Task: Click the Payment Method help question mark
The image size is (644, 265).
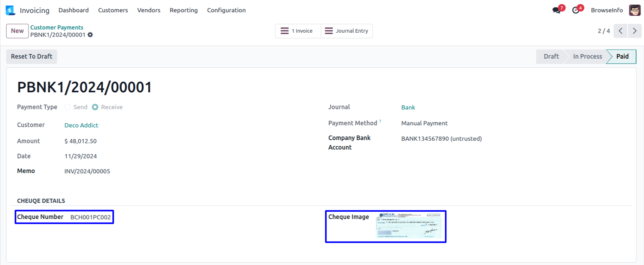Action: click(x=380, y=121)
